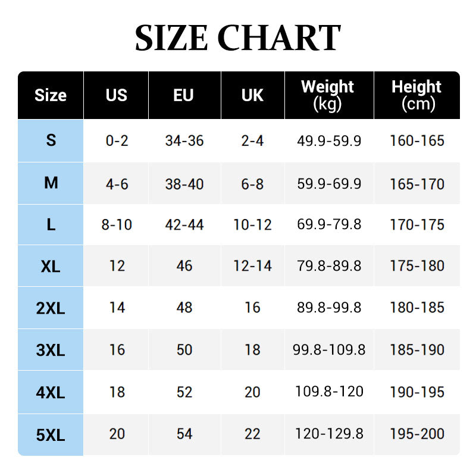476x476 pixels.
Task: Click the 59.9-69.9 weight cell
Action: tap(329, 183)
